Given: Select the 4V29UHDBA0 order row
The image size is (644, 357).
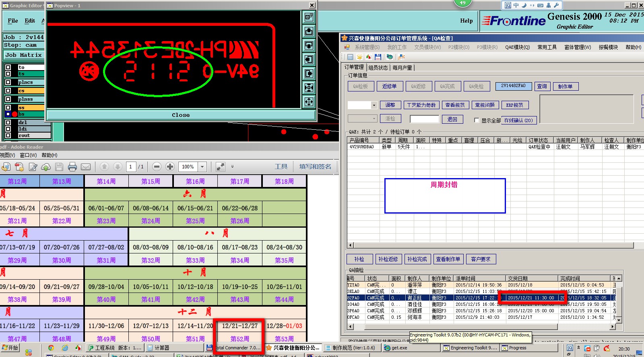Looking at the screenshot, I should (495, 147).
